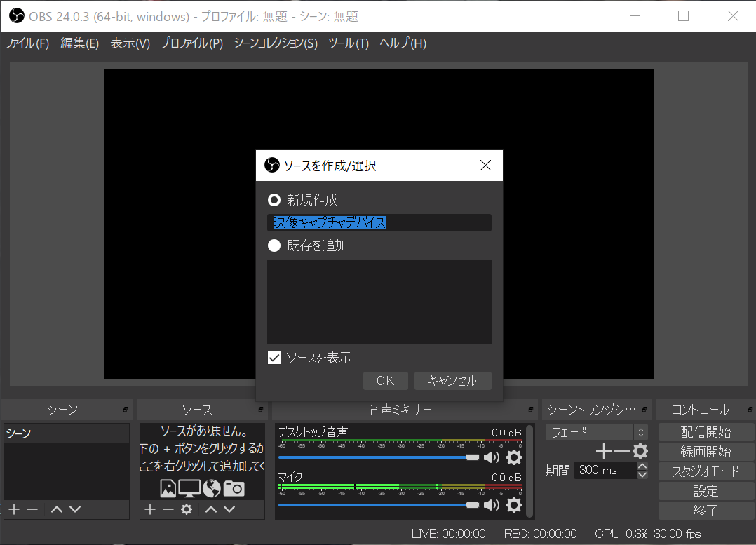Click the マイク 0.0 dB level text
This screenshot has width=756, height=545.
pyautogui.click(x=506, y=477)
